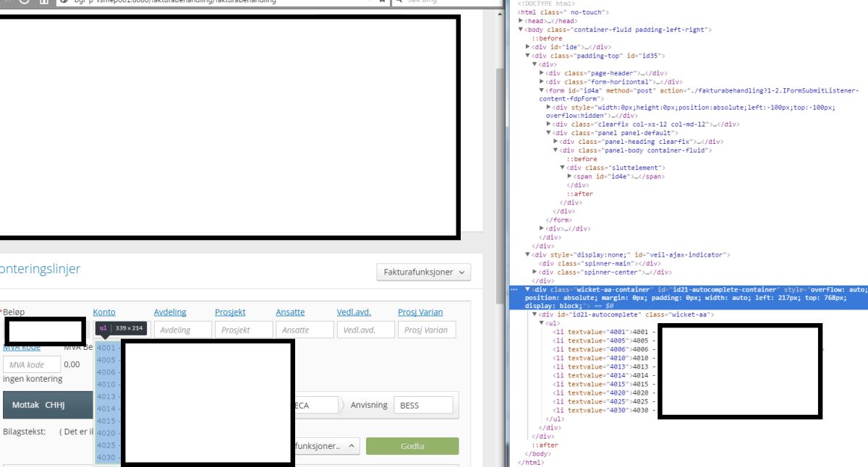Open the Konto column link
This screenshot has height=467, width=868.
click(x=104, y=312)
